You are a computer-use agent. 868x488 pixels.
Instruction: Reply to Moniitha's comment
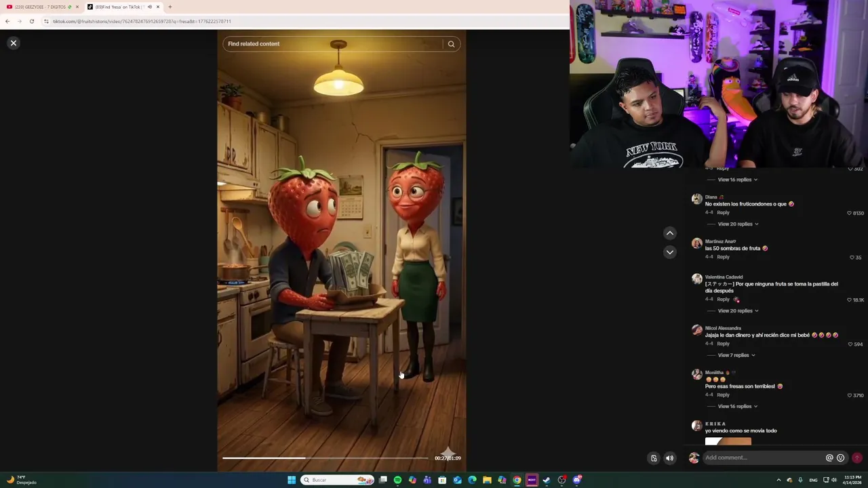coord(724,395)
